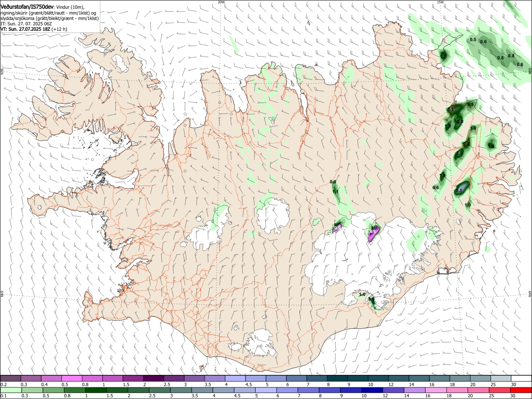
Task: Select the 3.0 precipitation value label
Action: click(x=460, y=121)
